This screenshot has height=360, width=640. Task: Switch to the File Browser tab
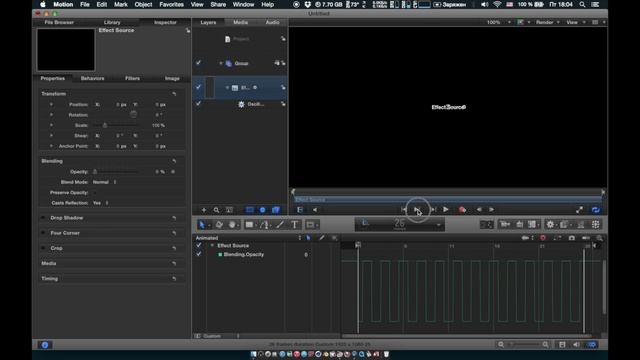(x=59, y=22)
